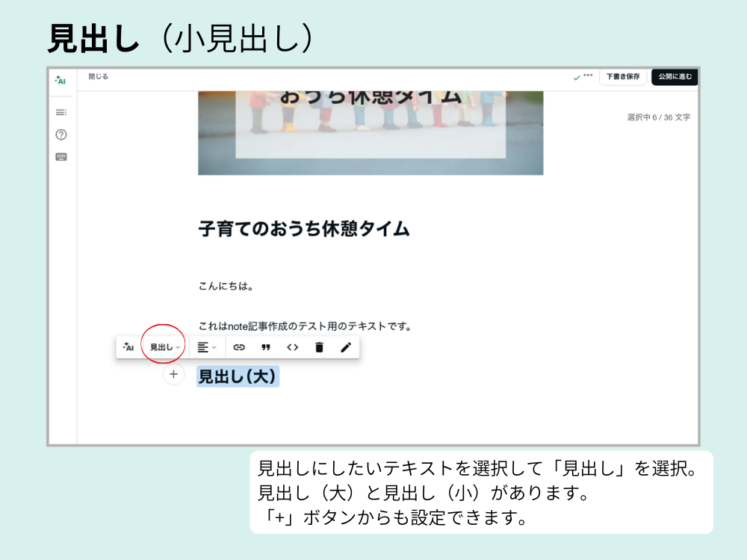Screen dimensions: 747x560
Task: Expand the text alignment dropdown
Action: click(205, 346)
